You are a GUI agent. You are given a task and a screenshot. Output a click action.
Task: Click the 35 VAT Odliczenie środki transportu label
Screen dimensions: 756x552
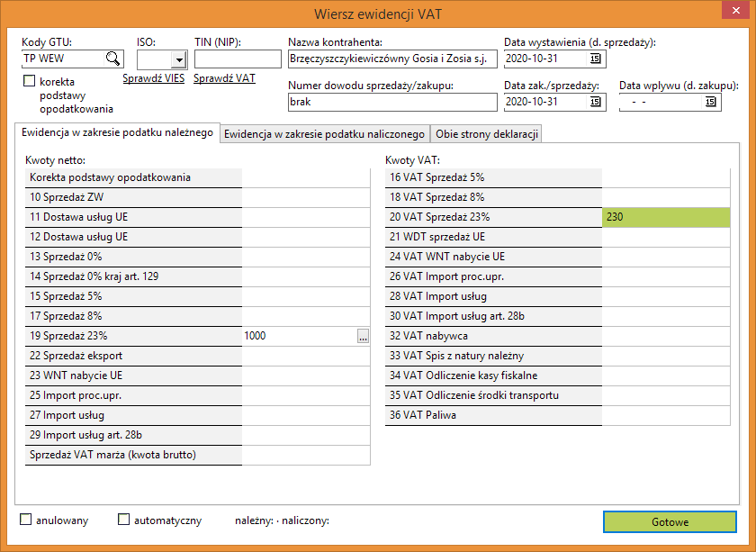click(x=494, y=395)
